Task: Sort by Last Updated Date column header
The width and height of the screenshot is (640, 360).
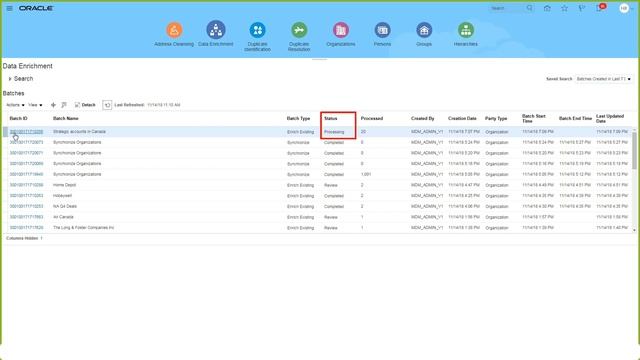Action: pyautogui.click(x=610, y=118)
